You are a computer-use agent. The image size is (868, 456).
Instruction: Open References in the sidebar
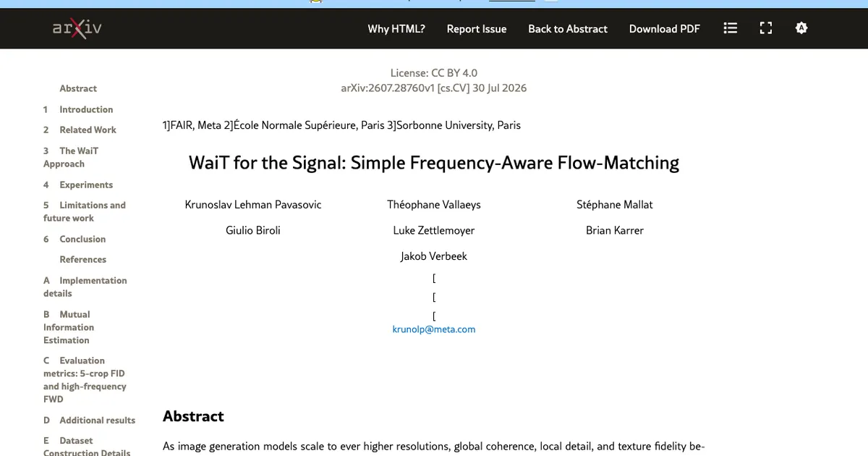[82, 259]
